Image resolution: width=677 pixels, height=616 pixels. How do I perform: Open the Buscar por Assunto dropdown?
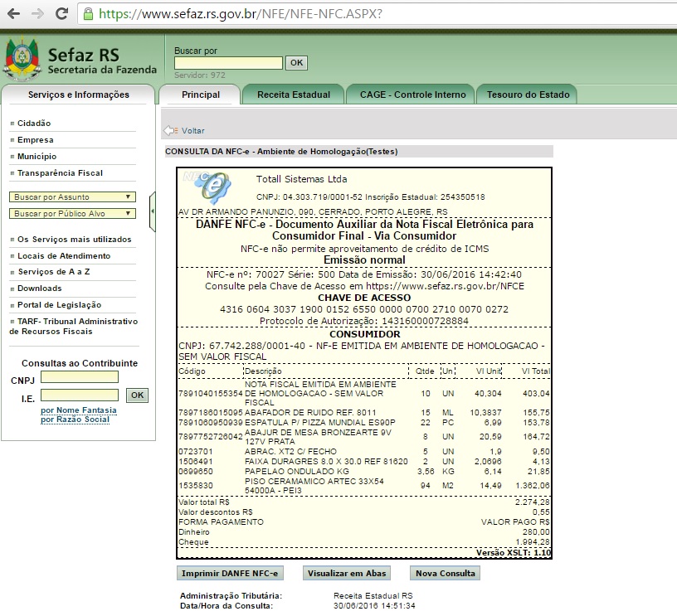[72, 197]
